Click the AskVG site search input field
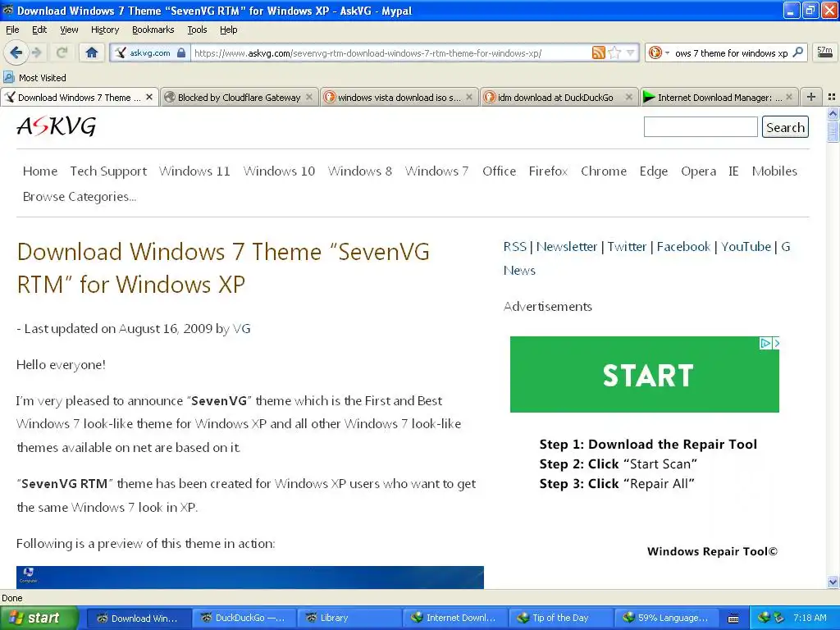This screenshot has width=840, height=630. 701,127
